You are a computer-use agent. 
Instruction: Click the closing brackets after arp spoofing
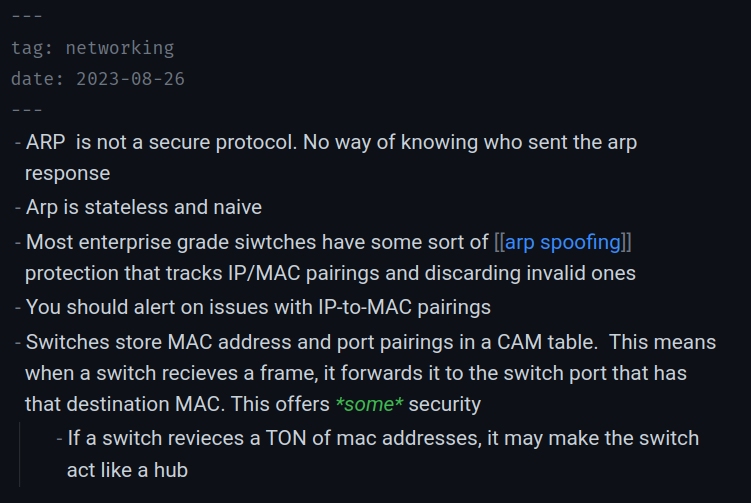[625, 241]
